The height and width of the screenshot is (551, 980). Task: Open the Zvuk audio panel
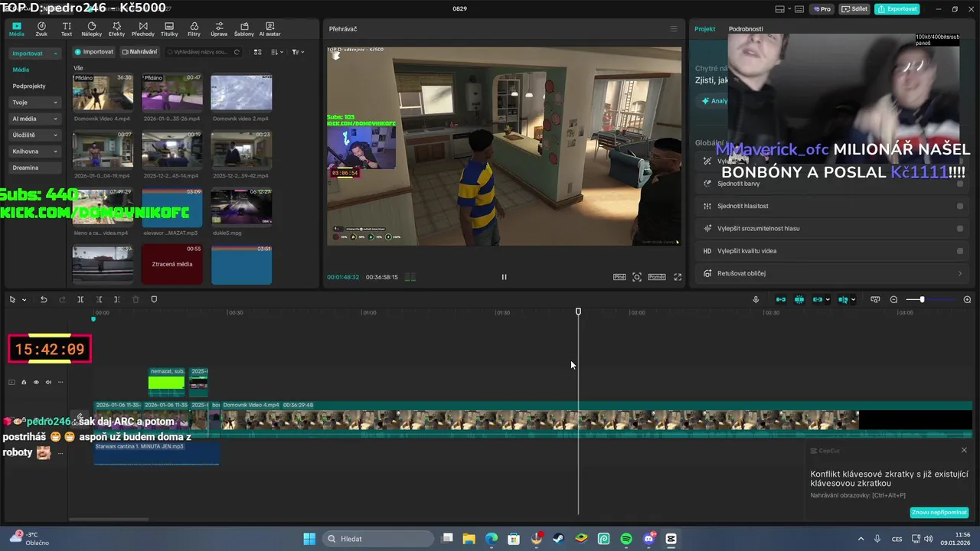click(41, 29)
